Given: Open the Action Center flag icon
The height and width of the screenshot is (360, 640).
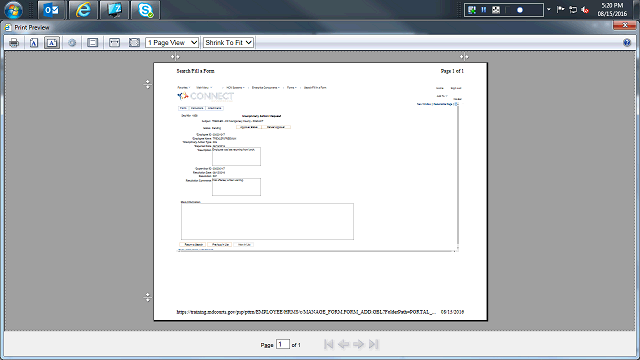Looking at the screenshot, I should pyautogui.click(x=561, y=9).
